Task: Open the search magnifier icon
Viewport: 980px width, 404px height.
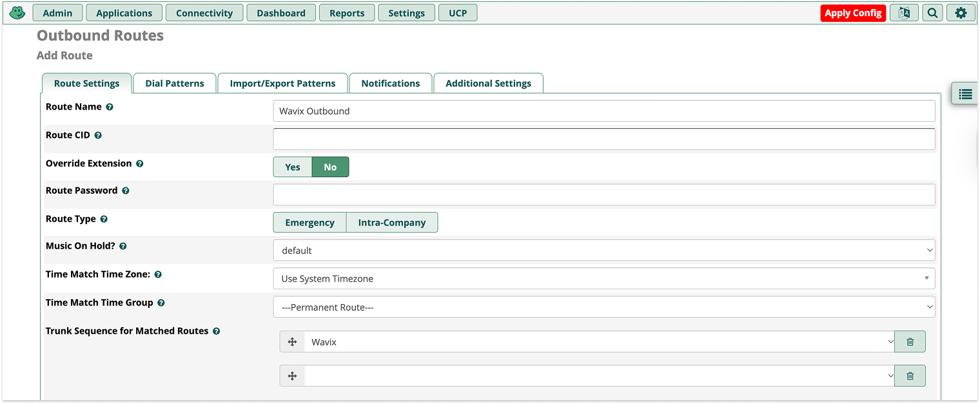Action: [932, 12]
